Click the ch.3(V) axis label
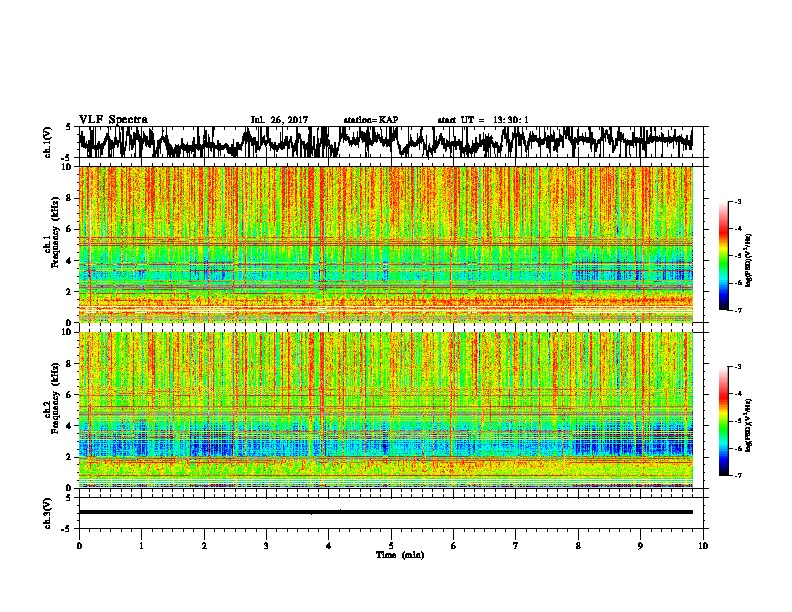 click(47, 513)
